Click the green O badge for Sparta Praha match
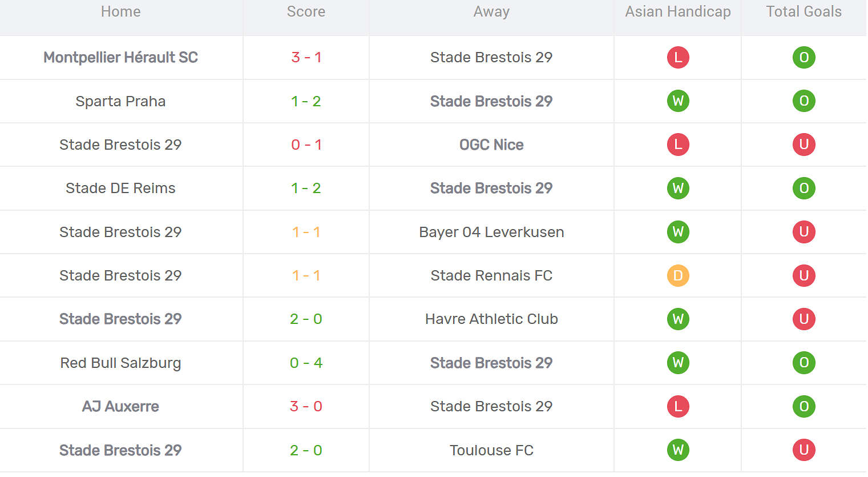The width and height of the screenshot is (868, 477). click(804, 101)
